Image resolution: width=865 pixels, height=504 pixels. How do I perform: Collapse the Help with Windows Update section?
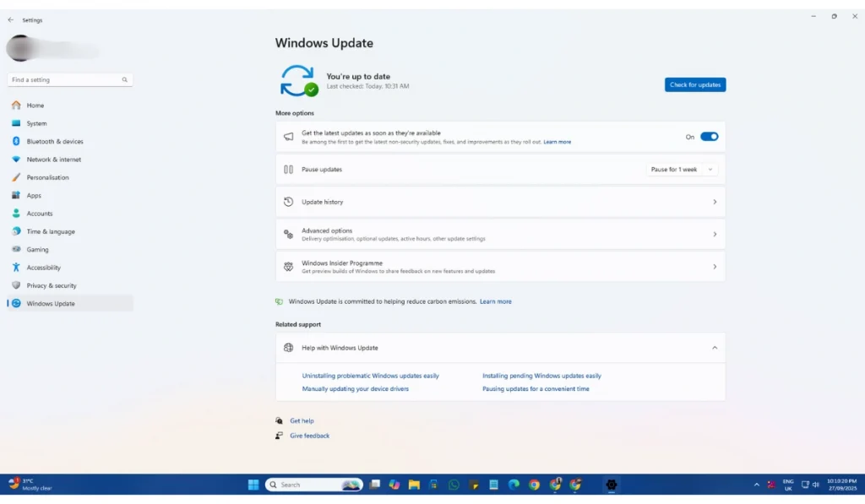click(715, 347)
